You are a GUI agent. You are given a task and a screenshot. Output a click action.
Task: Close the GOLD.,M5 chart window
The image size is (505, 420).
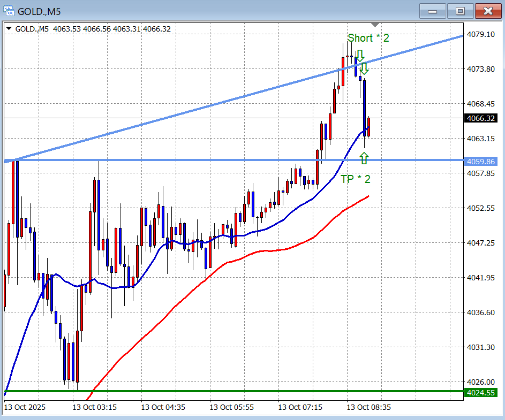pyautogui.click(x=488, y=11)
